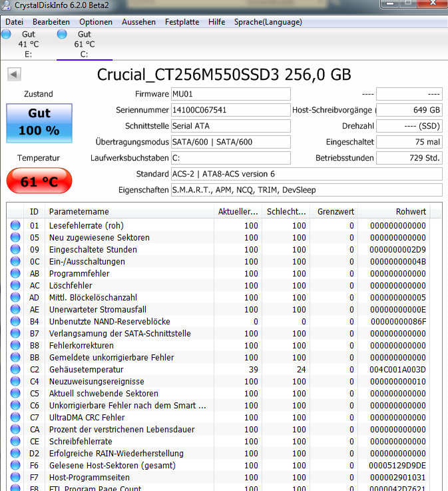Click the CrystalDiskInfo title bar app icon
The width and height of the screenshot is (448, 491).
click(6, 5)
